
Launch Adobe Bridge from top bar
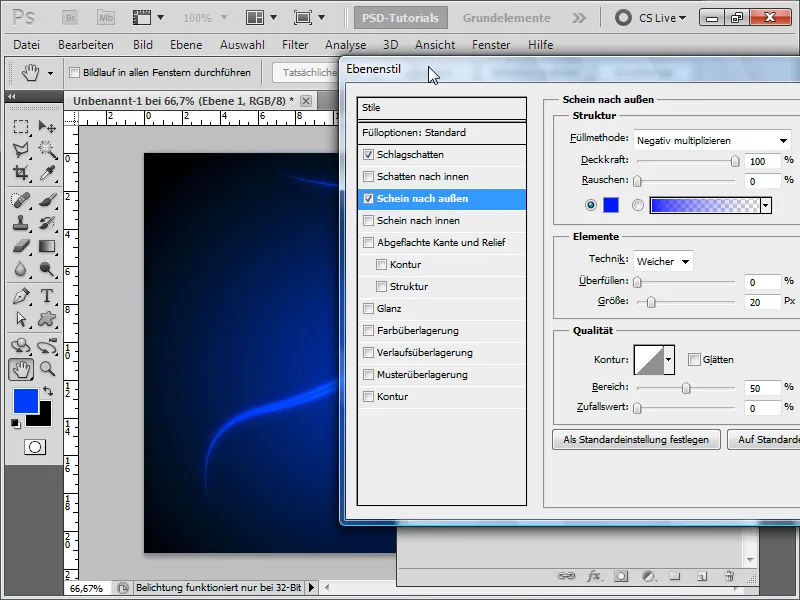pyautogui.click(x=70, y=18)
